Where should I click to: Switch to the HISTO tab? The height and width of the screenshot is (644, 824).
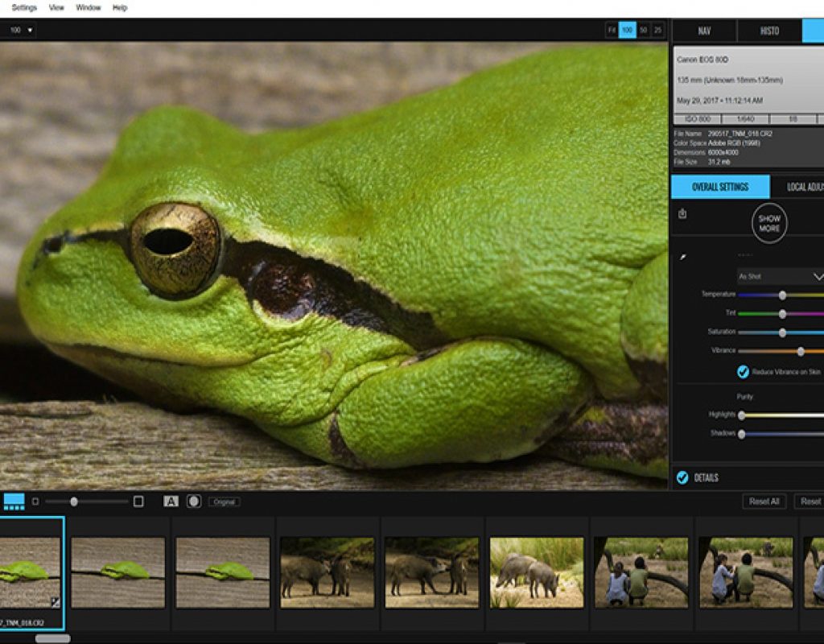point(769,31)
